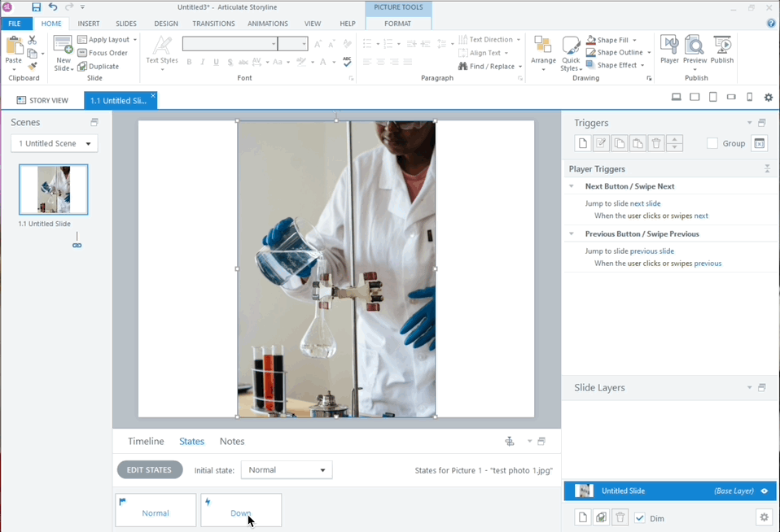Toggle the Group checkbox in Triggers panel
The width and height of the screenshot is (780, 532).
(712, 143)
